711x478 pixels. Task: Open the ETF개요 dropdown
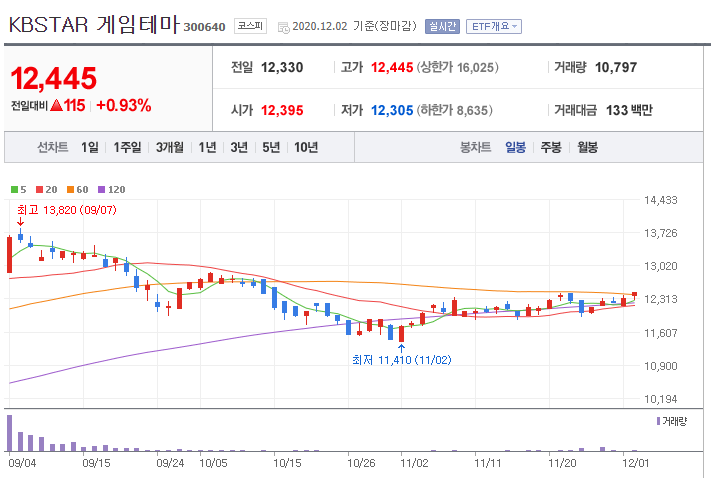click(494, 26)
